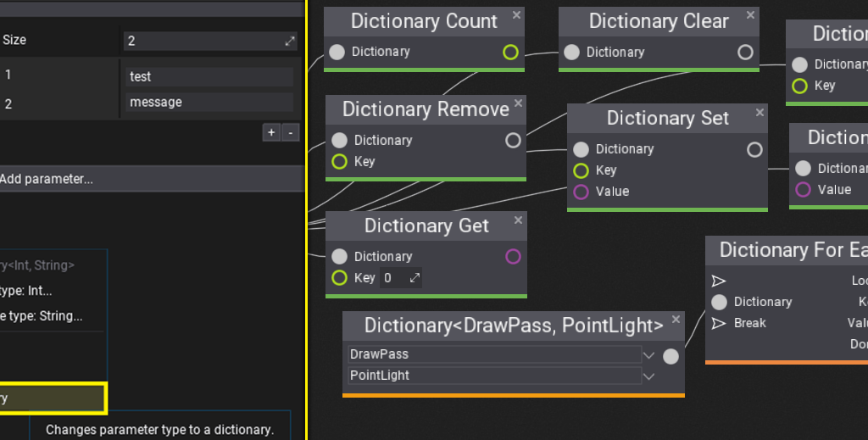Close the Dictionary Get node
The height and width of the screenshot is (440, 868).
point(518,220)
